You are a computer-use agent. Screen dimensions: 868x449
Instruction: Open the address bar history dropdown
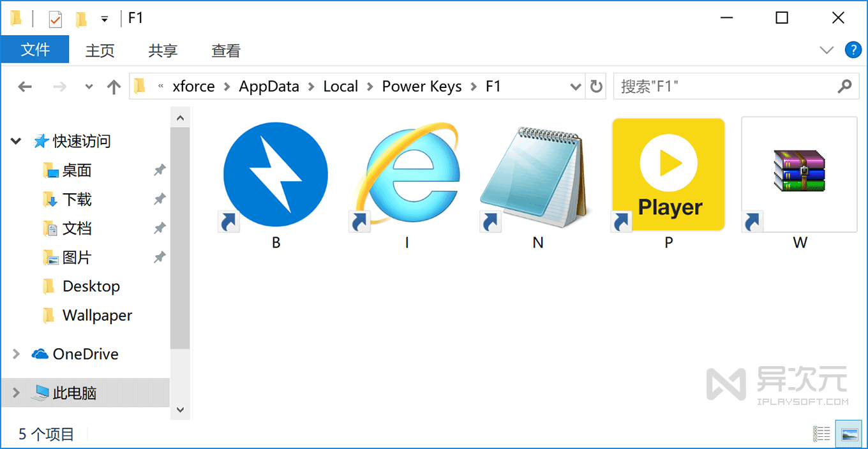click(x=575, y=86)
